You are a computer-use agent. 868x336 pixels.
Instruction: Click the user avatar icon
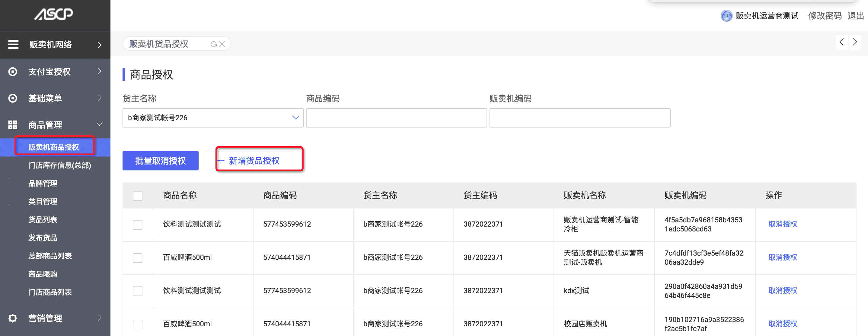(726, 16)
